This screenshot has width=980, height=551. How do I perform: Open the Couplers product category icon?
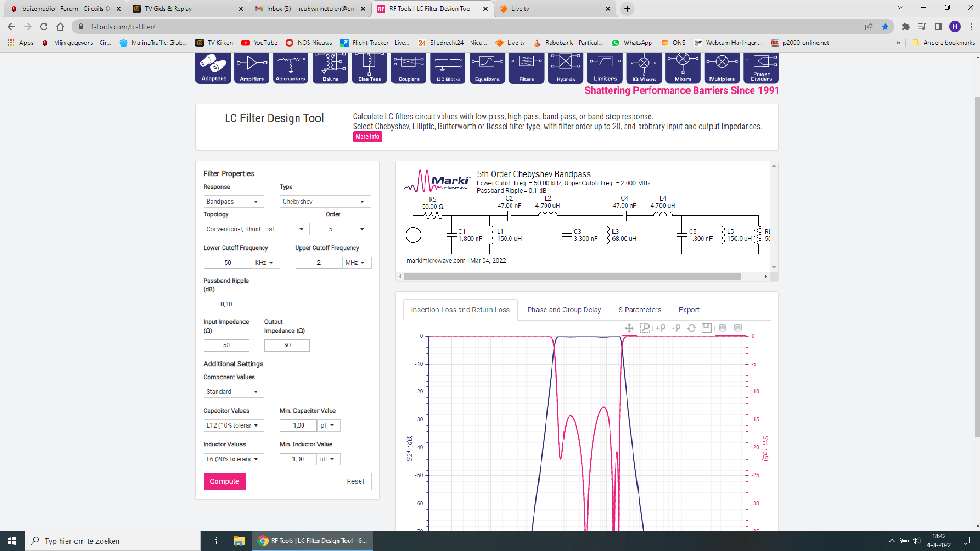pyautogui.click(x=409, y=68)
